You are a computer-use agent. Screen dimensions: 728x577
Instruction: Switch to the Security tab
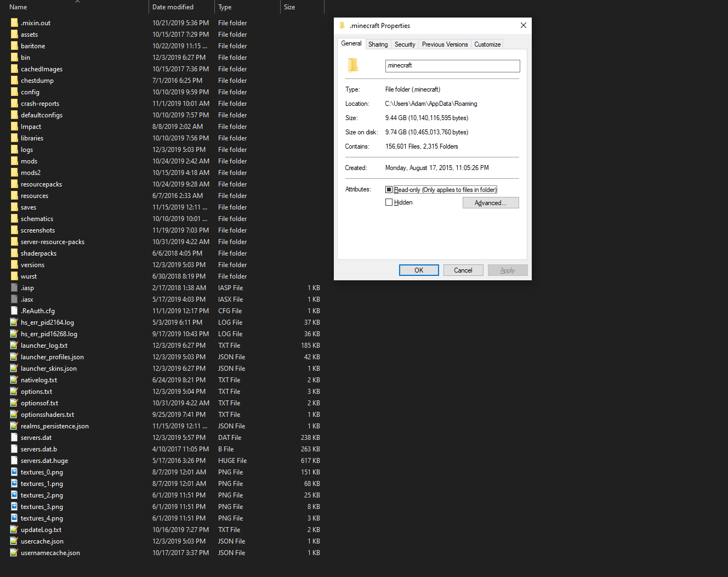click(405, 44)
